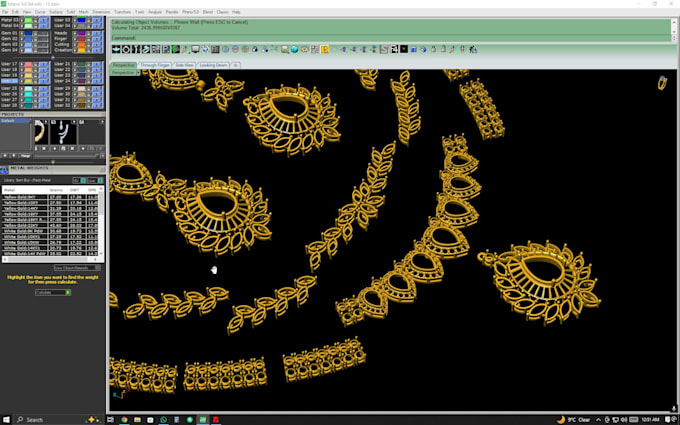Open arrow on project thumbnail 53
The height and width of the screenshot is (425, 680).
(74, 121)
